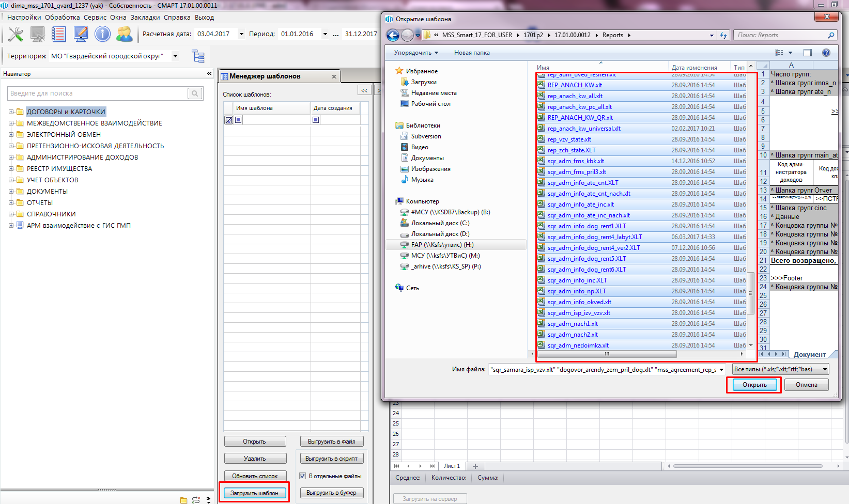Toggle filter box in 'Дата создания' column
849x504 pixels.
pos(316,120)
